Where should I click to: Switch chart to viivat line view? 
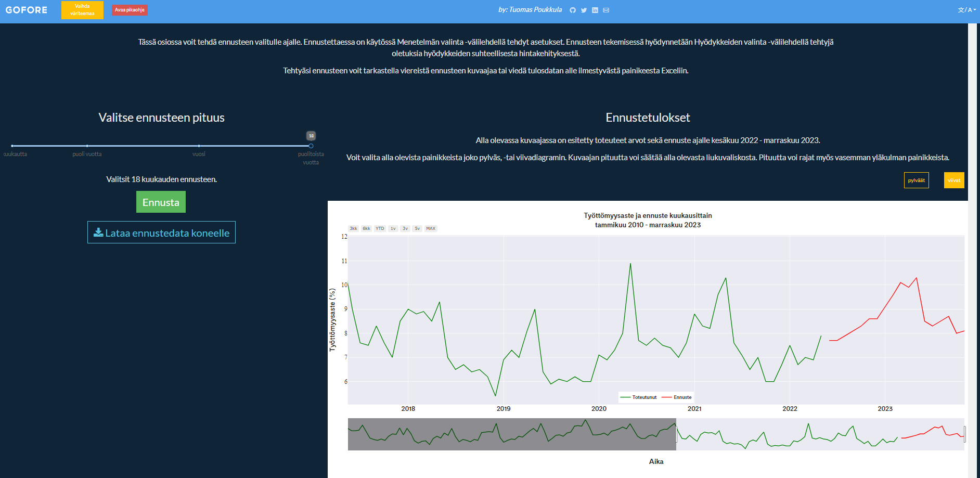click(953, 180)
